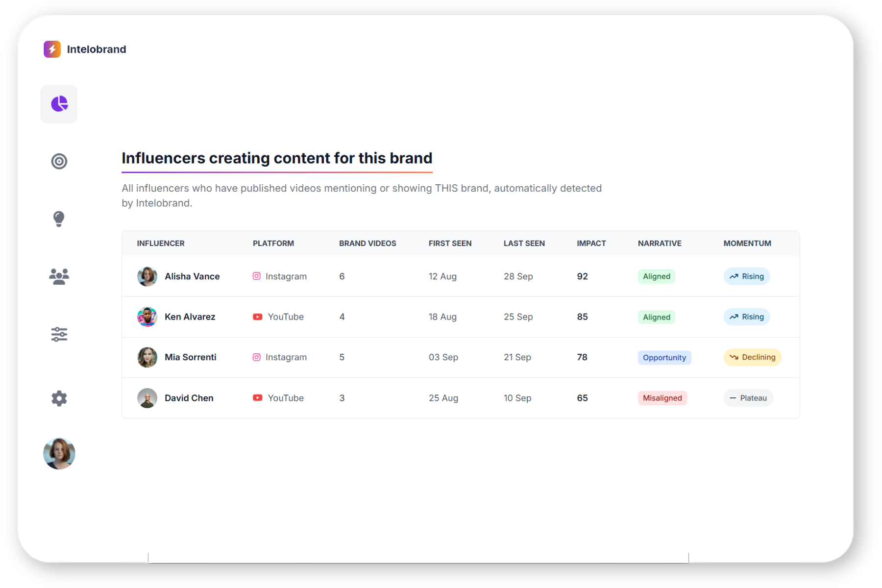The image size is (882, 588).
Task: Click Mia Sorrenti's avatar photo
Action: 147,357
